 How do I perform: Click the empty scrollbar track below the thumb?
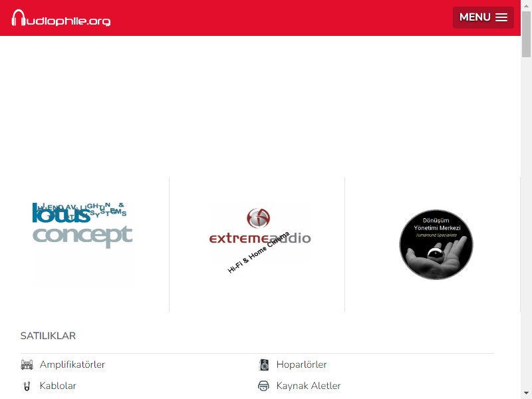click(x=526, y=223)
